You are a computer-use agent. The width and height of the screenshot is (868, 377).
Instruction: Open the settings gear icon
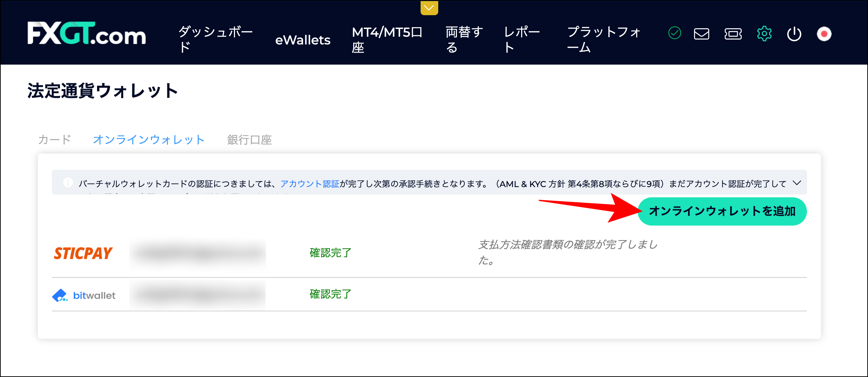[x=764, y=34]
